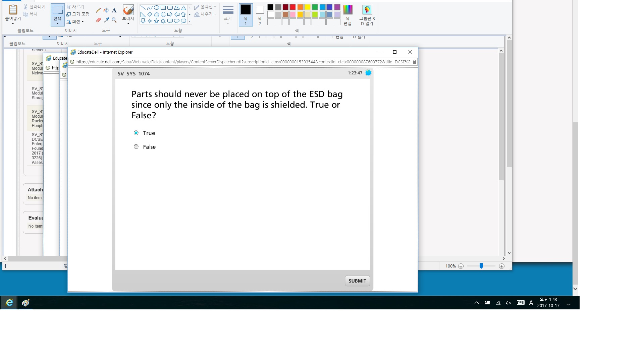644x362 pixels.
Task: Click the Paint zoom in plus button
Action: [x=502, y=266]
